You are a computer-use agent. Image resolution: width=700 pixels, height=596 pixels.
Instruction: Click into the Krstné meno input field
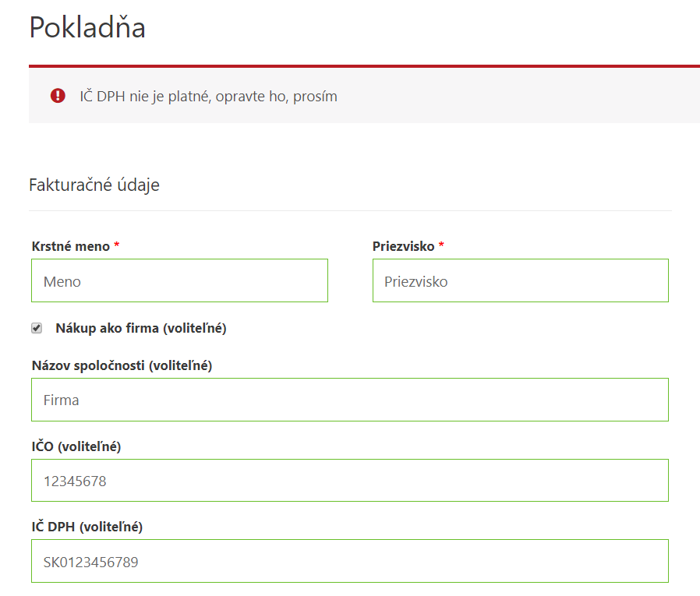179,280
